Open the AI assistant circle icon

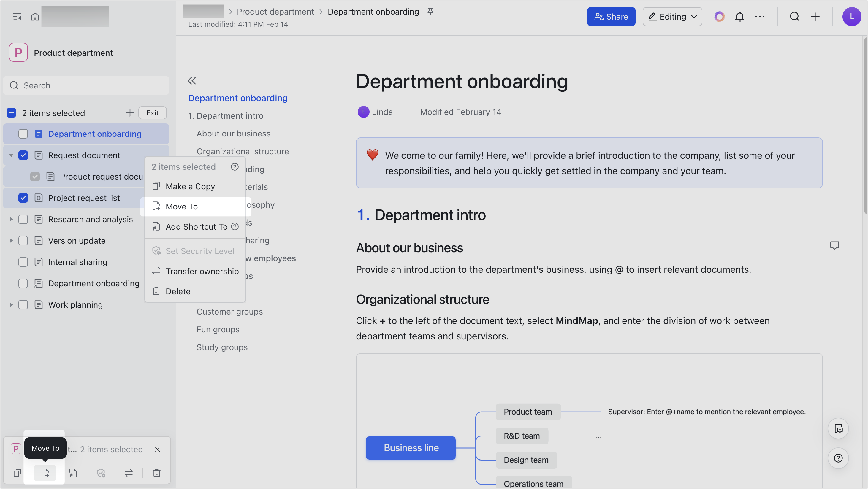[x=719, y=17]
